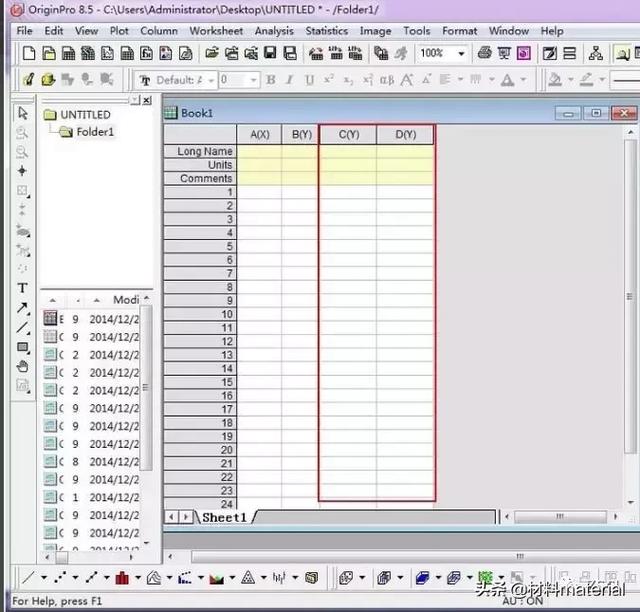640x612 pixels.
Task: Click the New Workbook icon
Action: tap(68, 53)
